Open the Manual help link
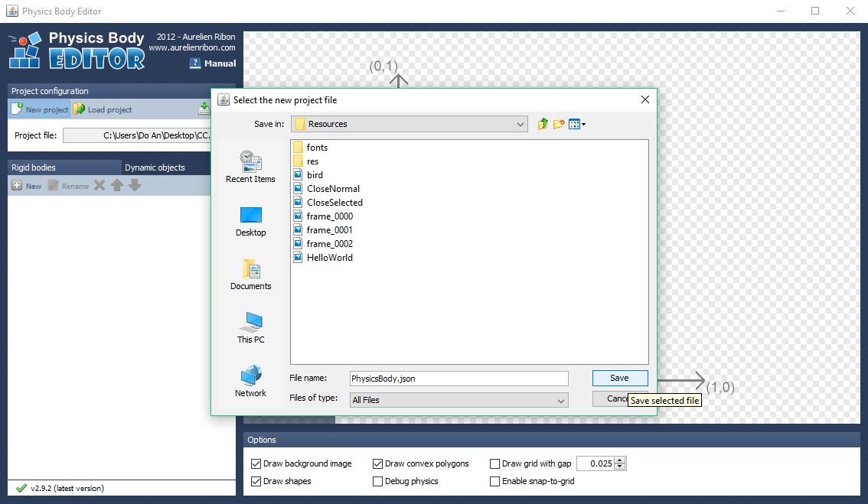The image size is (868, 504). click(x=213, y=63)
